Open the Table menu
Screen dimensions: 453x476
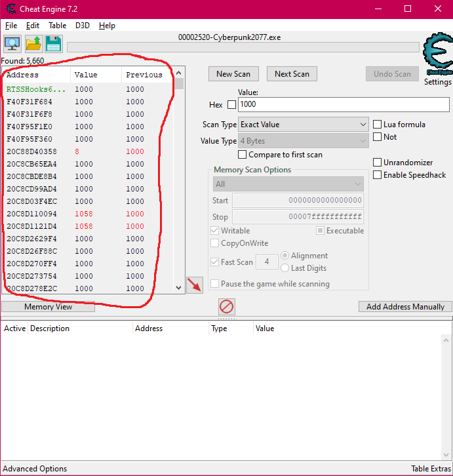coord(58,26)
